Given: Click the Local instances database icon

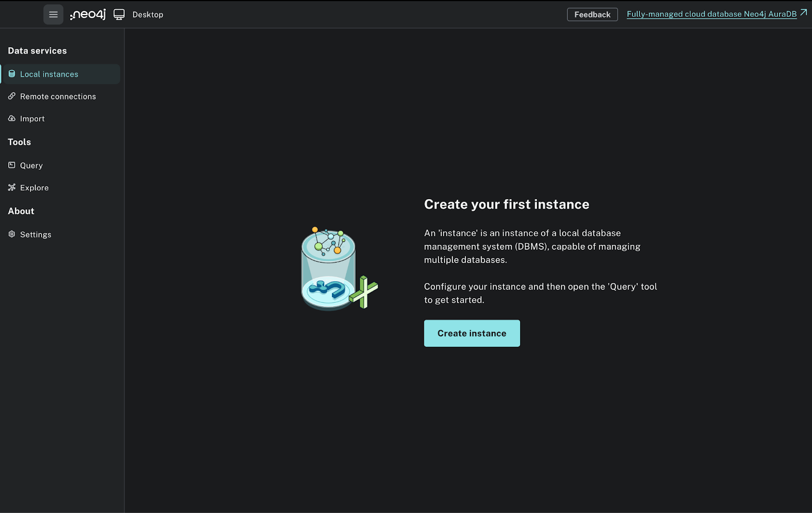Looking at the screenshot, I should [x=12, y=74].
